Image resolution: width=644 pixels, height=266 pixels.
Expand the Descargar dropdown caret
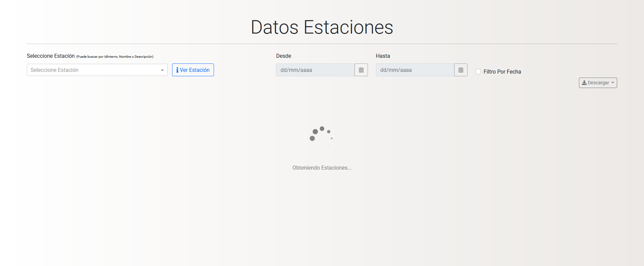[613, 83]
